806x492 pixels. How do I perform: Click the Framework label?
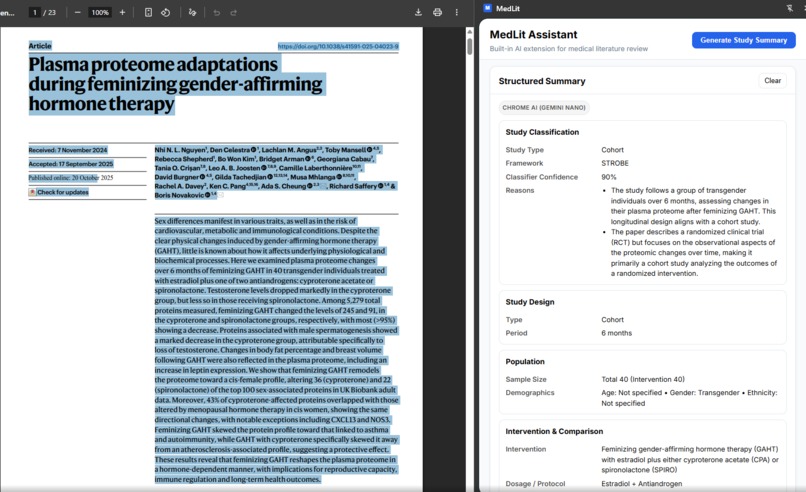524,163
